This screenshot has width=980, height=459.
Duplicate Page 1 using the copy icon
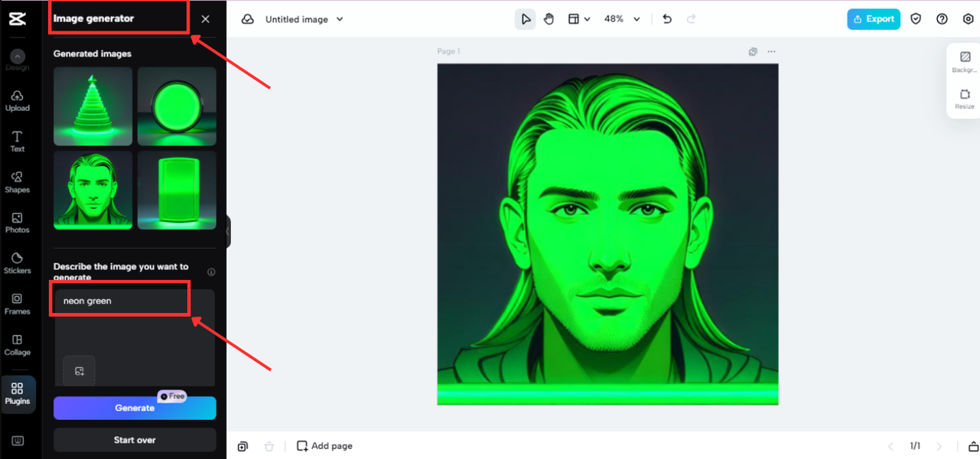[753, 52]
